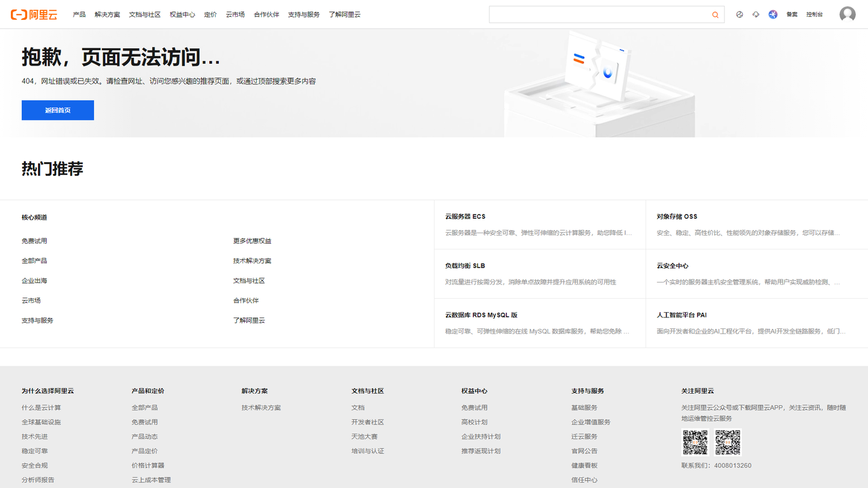This screenshot has height=488, width=868.
Task: Open the 了解阿里云 link under 核心频道
Action: click(249, 321)
